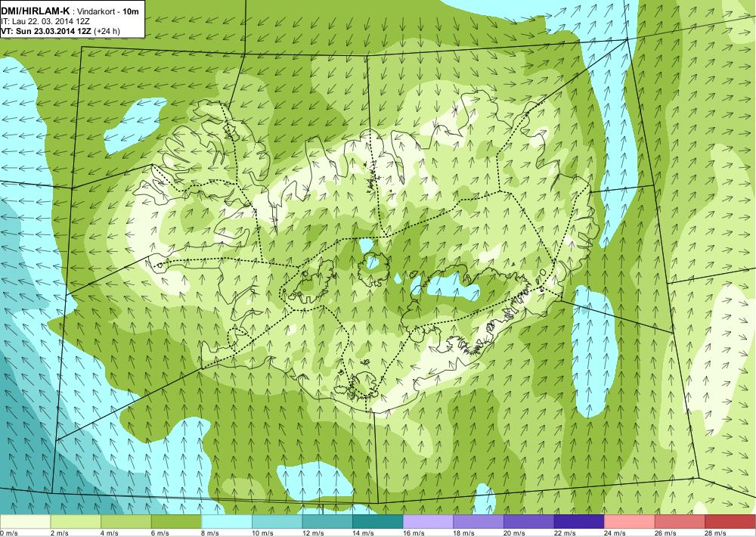The image size is (756, 537).
Task: Click the "26 m/s" legend label
Action: pos(666,533)
